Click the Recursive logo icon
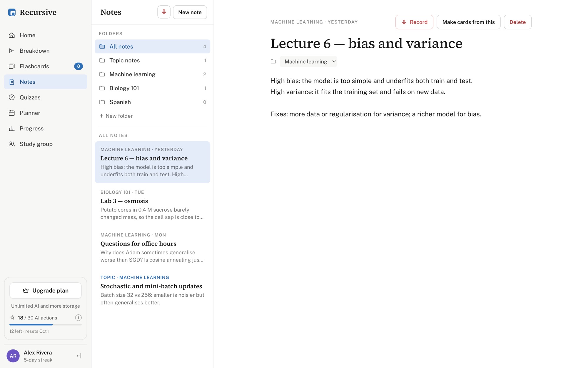588x368 pixels. tap(12, 12)
